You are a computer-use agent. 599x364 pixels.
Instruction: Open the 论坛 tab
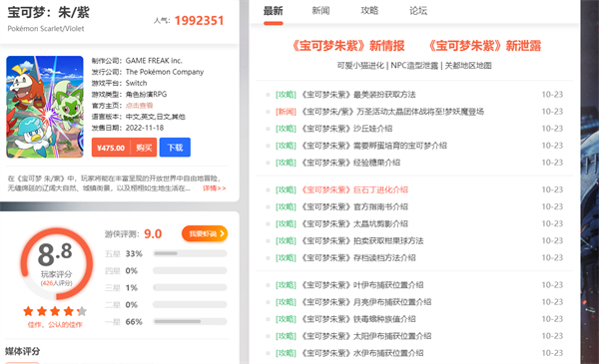coord(418,11)
